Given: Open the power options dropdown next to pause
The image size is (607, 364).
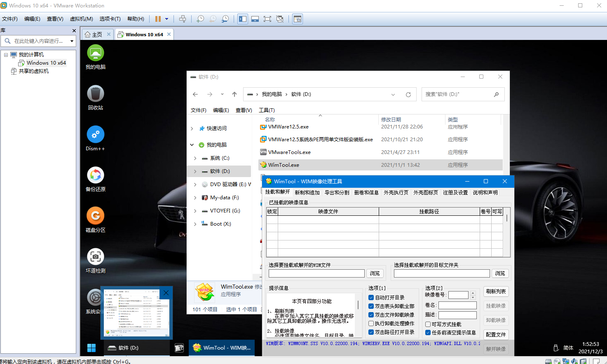Looking at the screenshot, I should click(x=166, y=19).
